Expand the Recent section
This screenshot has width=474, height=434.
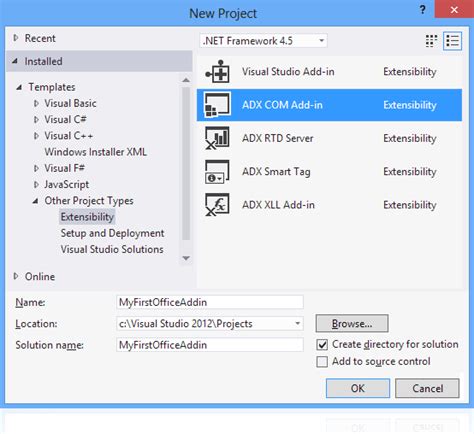pyautogui.click(x=16, y=38)
